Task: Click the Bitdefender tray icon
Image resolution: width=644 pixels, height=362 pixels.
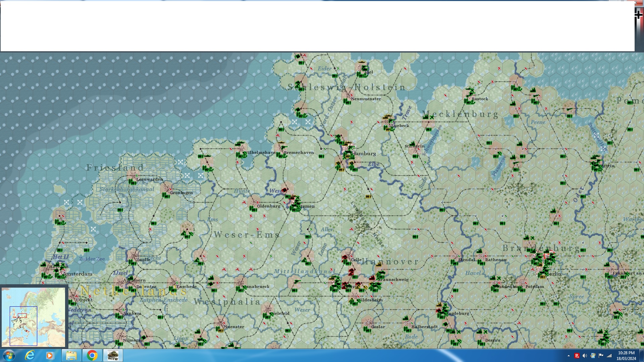Action: [577, 356]
